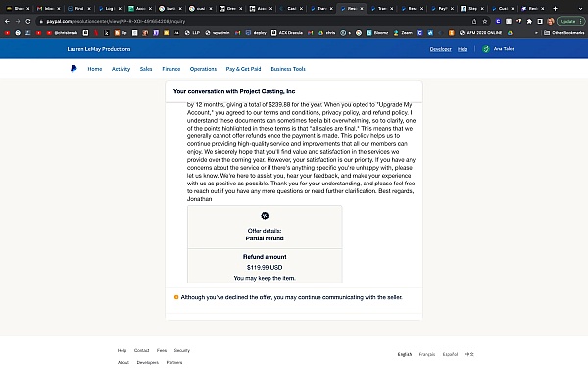Open the @chrisbreak bookmark

(63, 33)
